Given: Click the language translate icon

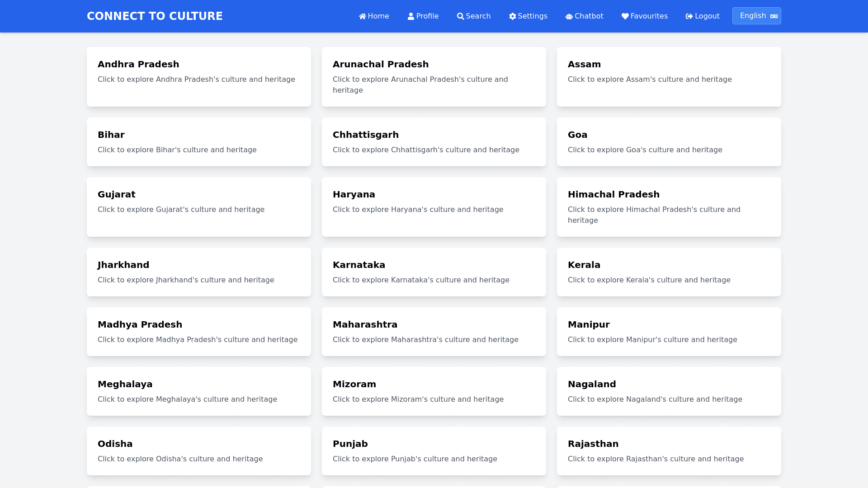Looking at the screenshot, I should tap(774, 16).
